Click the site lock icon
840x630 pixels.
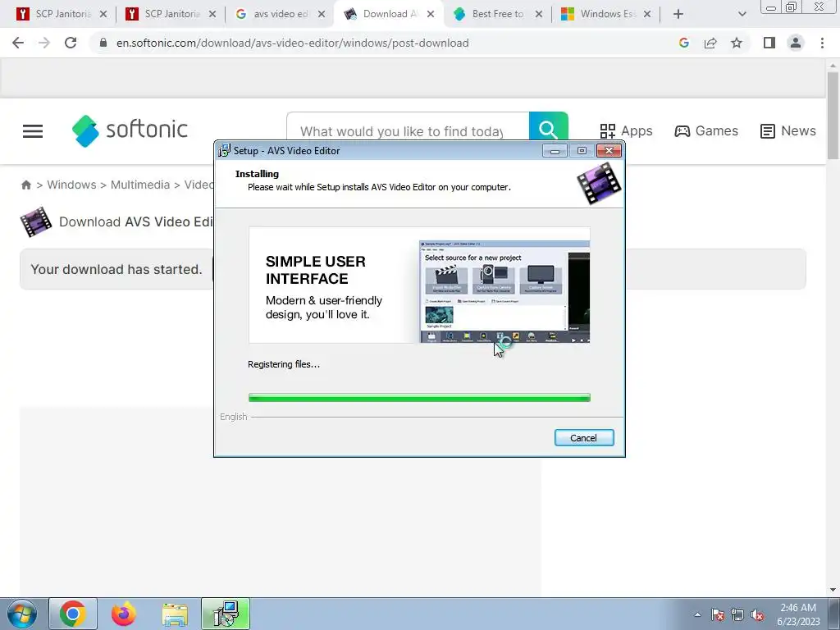pos(103,43)
